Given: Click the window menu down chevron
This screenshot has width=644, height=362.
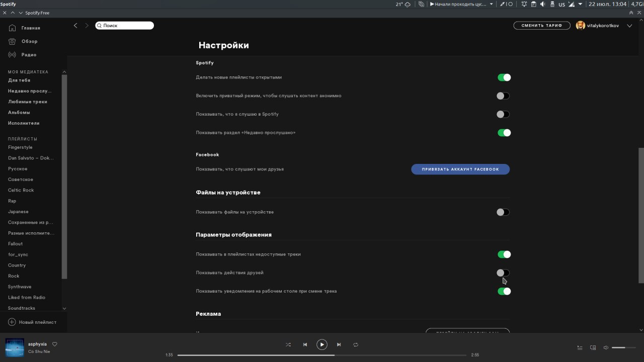Looking at the screenshot, I should tap(20, 13).
